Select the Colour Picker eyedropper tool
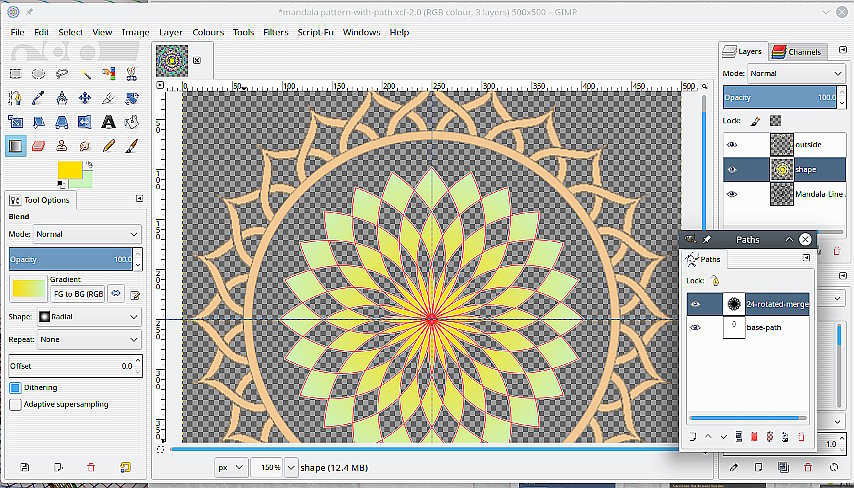The image size is (854, 488). click(x=39, y=98)
